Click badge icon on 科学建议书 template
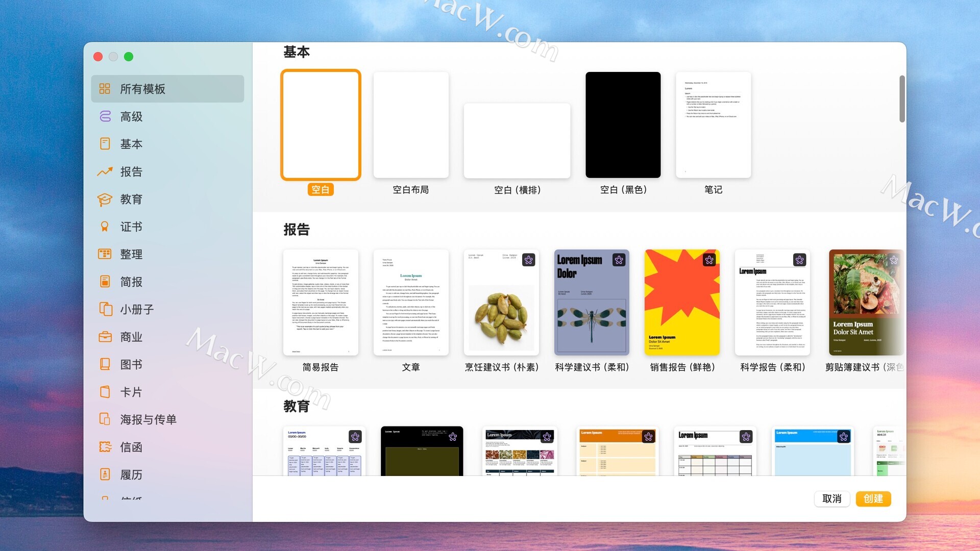The height and width of the screenshot is (551, 980). (x=619, y=260)
